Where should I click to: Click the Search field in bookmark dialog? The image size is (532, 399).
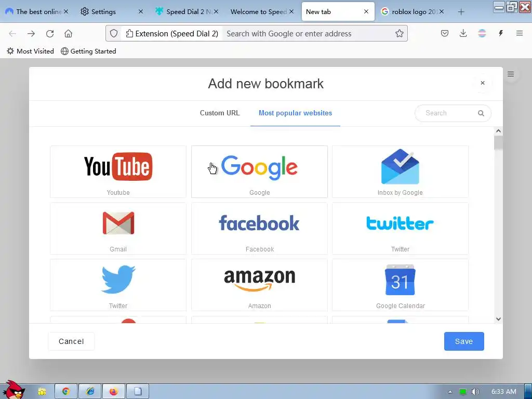coord(453,113)
